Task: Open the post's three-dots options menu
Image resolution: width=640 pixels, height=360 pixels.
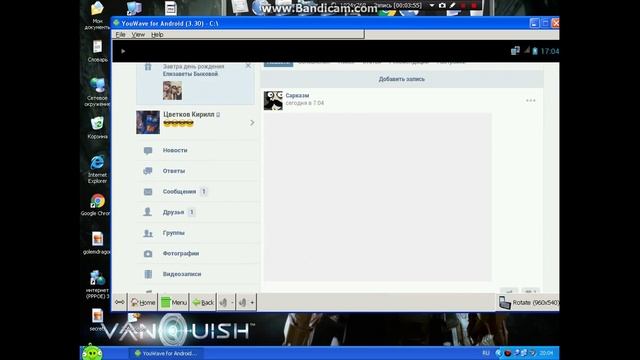Action: pyautogui.click(x=530, y=100)
